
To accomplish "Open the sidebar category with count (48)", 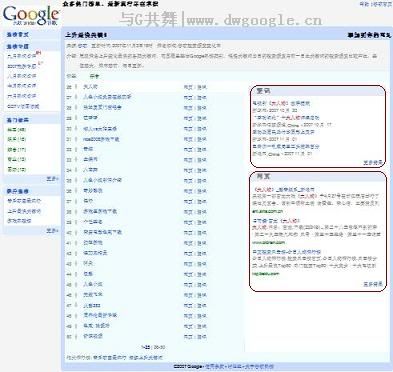I will [x=17, y=130].
